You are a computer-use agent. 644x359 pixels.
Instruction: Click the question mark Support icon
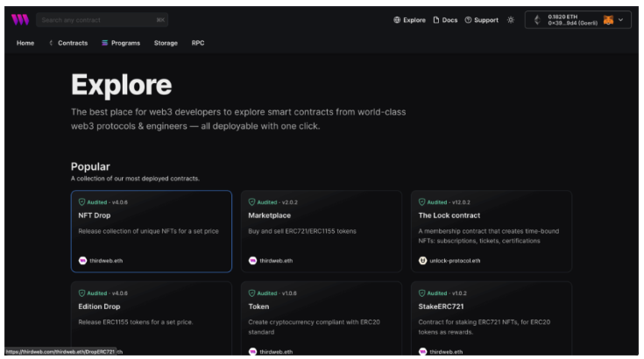[468, 19]
